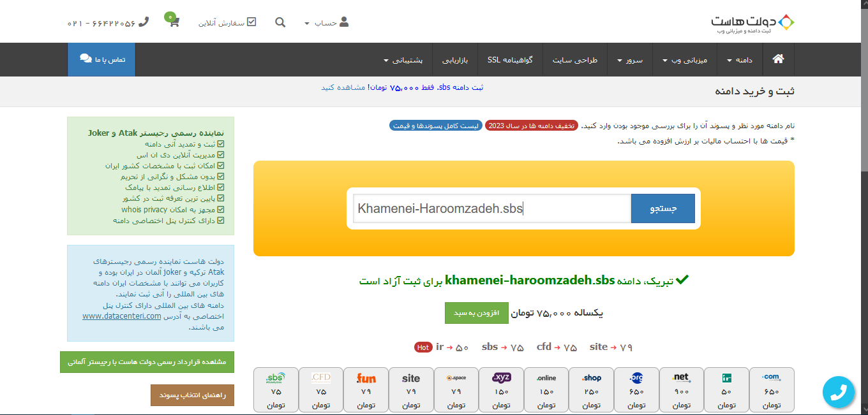The image size is (868, 415).
Task: Click the سفارش آنلاین checkbox icon
Action: [251, 22]
